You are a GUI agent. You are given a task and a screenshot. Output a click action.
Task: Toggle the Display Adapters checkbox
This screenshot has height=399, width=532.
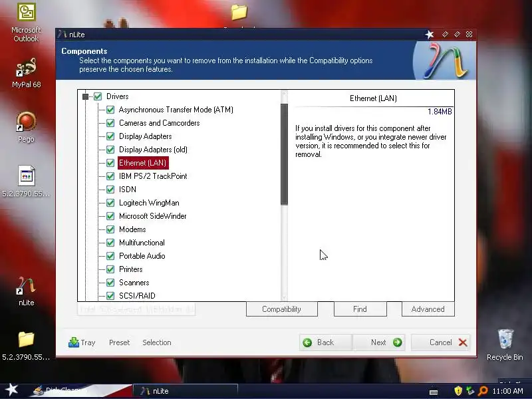[110, 136]
